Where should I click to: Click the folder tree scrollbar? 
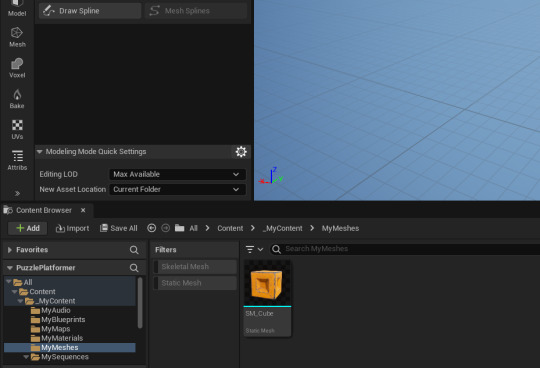click(x=140, y=303)
